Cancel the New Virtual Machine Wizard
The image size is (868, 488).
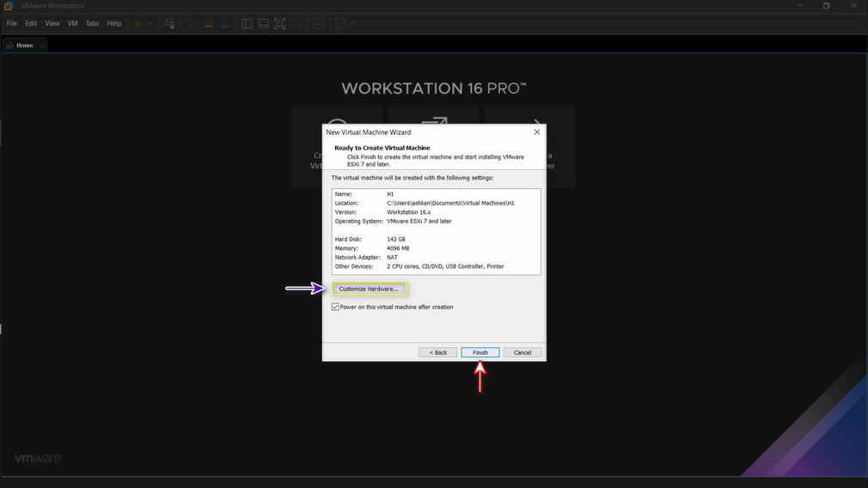coord(523,352)
